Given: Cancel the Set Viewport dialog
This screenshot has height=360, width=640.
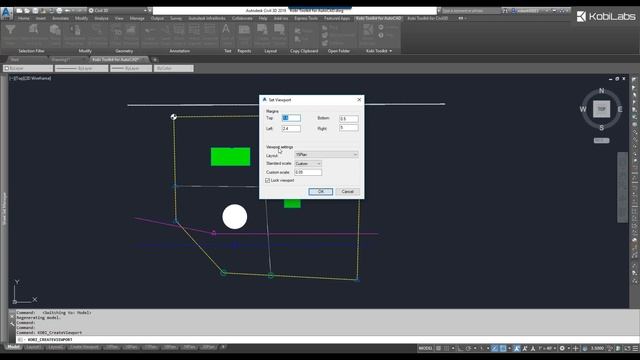Looking at the screenshot, I should pyautogui.click(x=347, y=191).
